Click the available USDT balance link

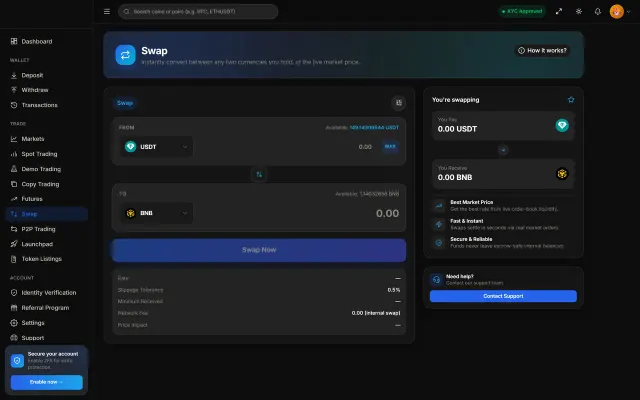tap(374, 127)
